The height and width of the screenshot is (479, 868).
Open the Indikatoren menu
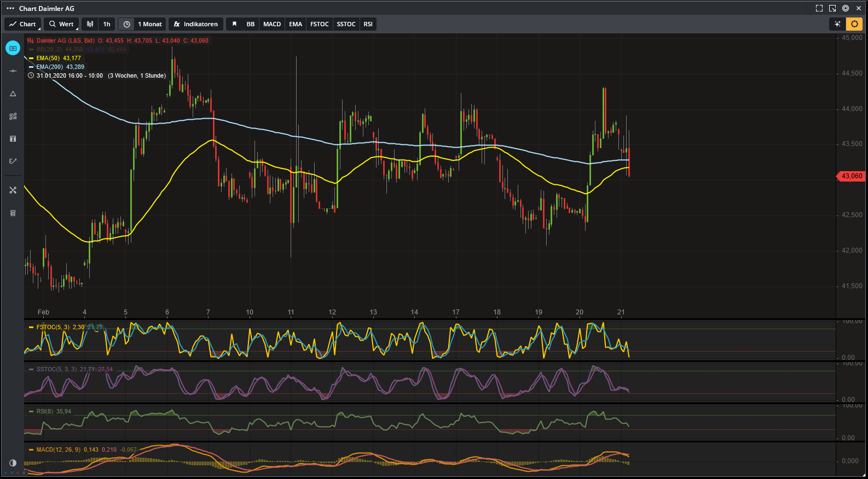coord(195,24)
